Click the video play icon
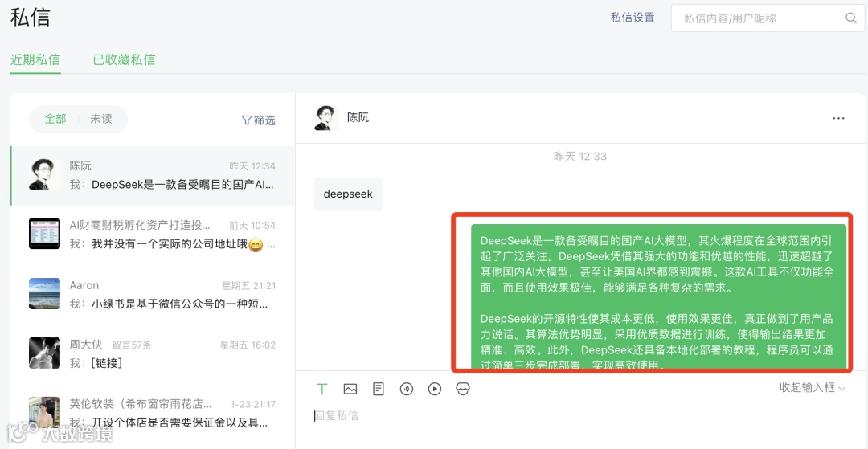 pyautogui.click(x=435, y=389)
